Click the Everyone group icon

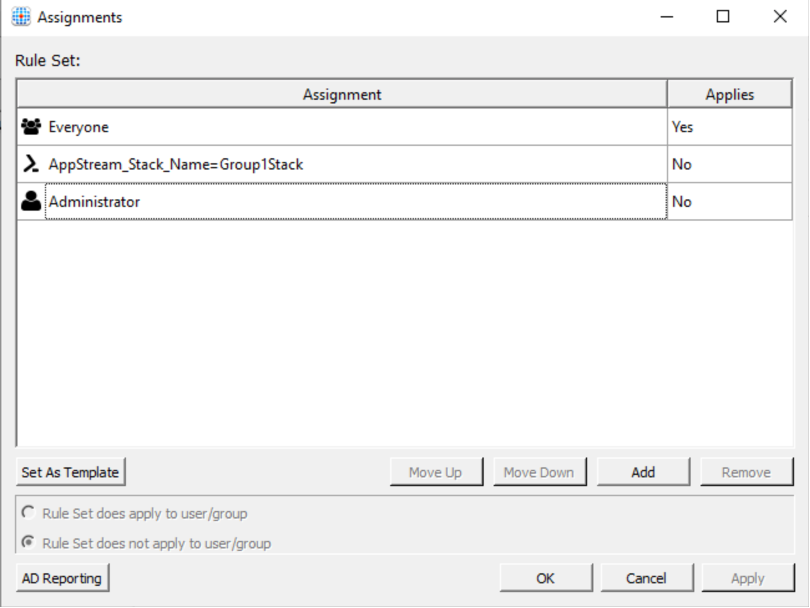(x=30, y=126)
